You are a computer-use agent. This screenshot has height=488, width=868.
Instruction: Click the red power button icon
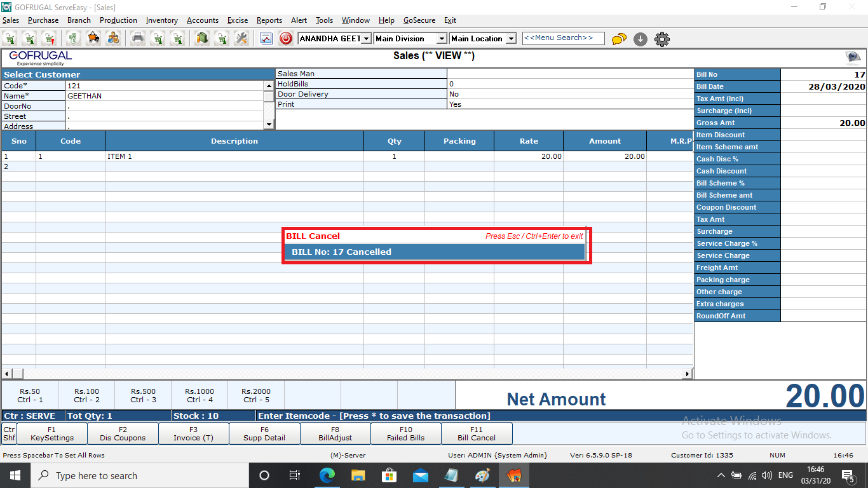[x=286, y=38]
